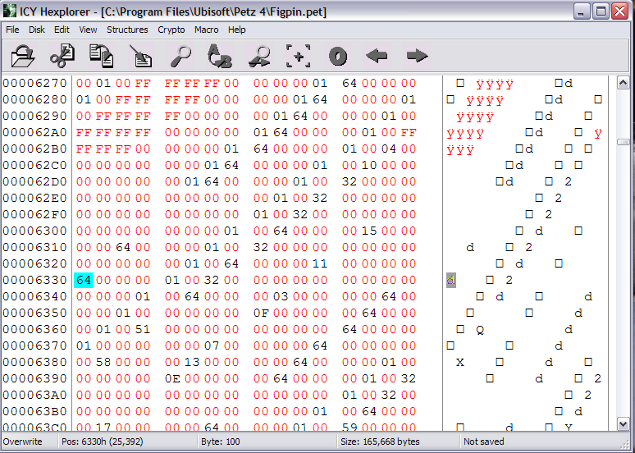Click the 'Byte: 100' status field
Screen dimensions: 635x453
coord(220,441)
